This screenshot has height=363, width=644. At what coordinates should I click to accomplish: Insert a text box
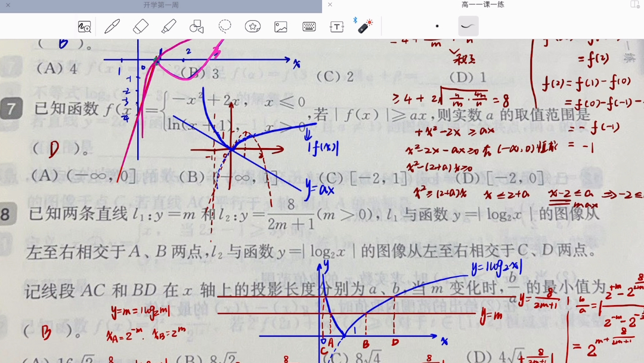click(336, 26)
